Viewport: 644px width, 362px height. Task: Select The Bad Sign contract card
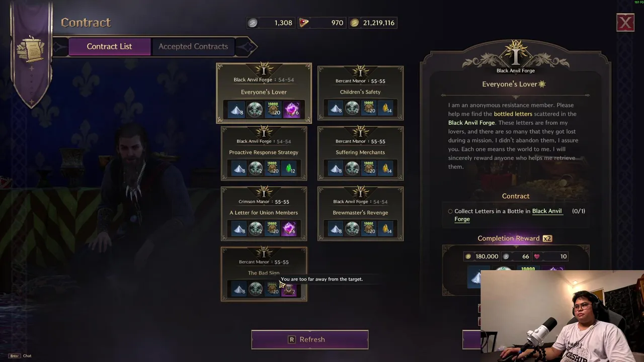point(264,274)
